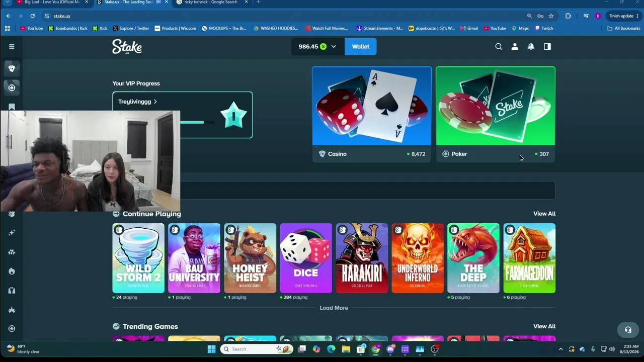Image resolution: width=644 pixels, height=362 pixels.
Task: Open the live support headset button
Action: pos(628,330)
